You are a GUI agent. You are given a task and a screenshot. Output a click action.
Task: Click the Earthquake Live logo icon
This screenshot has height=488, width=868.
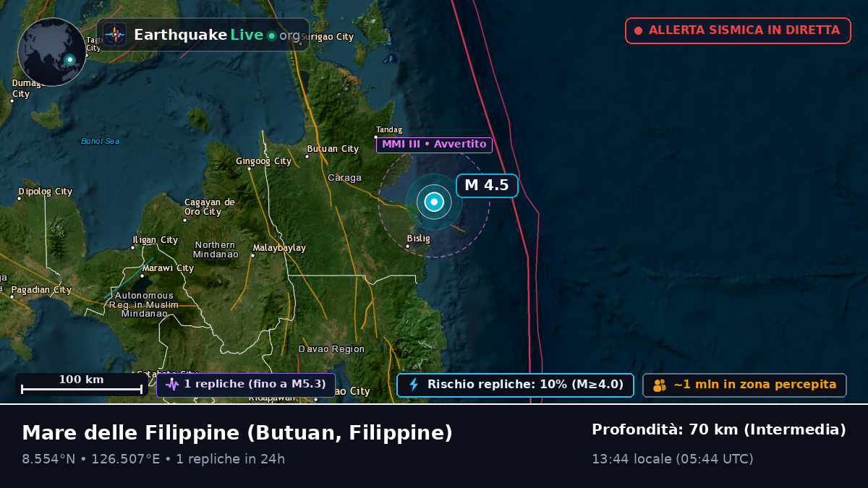115,35
